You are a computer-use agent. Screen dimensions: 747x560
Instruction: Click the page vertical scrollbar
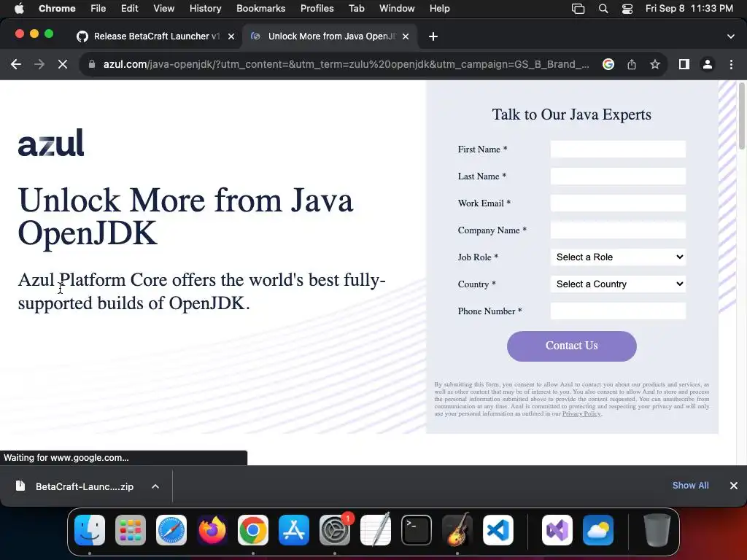(x=742, y=116)
